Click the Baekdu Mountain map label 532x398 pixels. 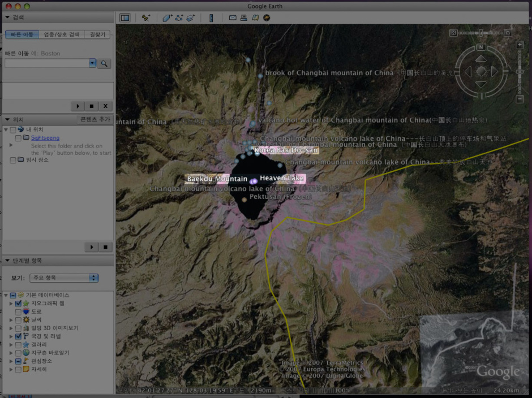pos(217,179)
